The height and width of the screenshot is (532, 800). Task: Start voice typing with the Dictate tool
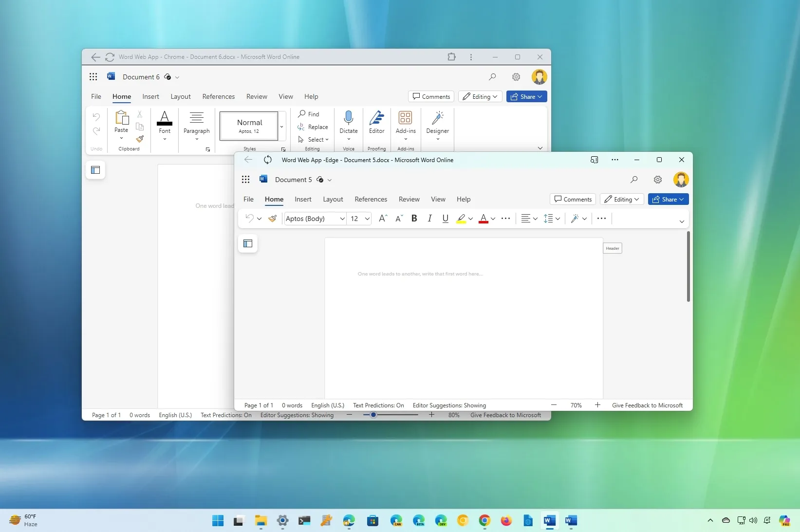348,123
